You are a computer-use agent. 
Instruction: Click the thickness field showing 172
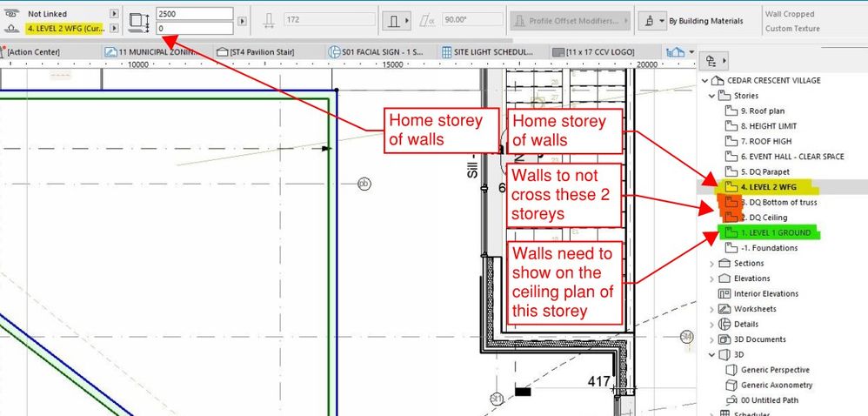click(x=330, y=19)
